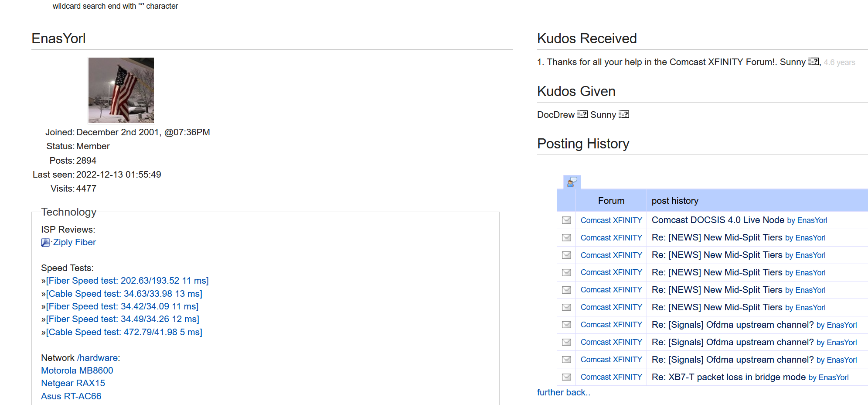Viewport: 868px width, 405px height.
Task: Open post Comcast DOCSIS 4.0 Live Node
Action: tap(718, 220)
